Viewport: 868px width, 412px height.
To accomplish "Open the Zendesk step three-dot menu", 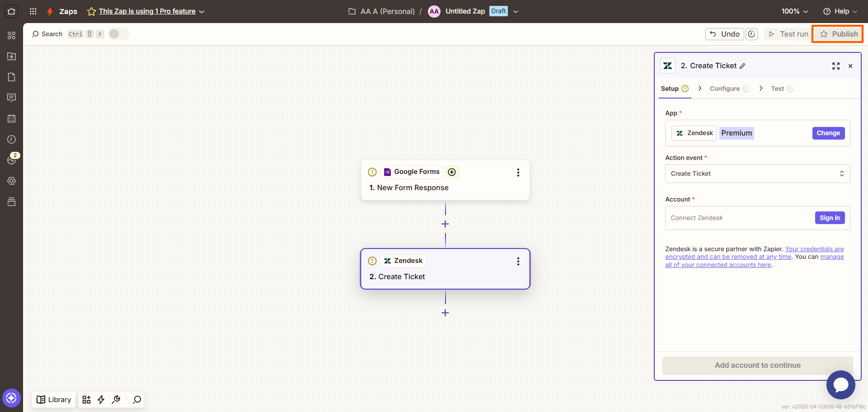I will tap(518, 261).
